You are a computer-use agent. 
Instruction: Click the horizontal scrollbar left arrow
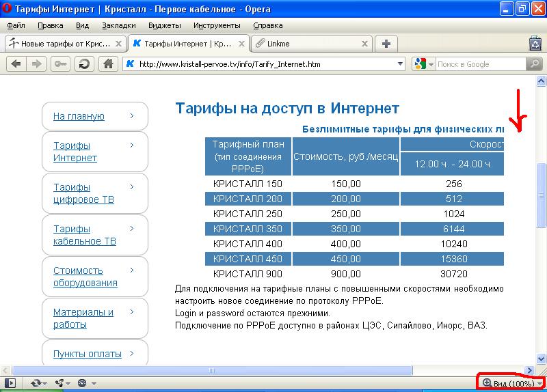[5, 370]
